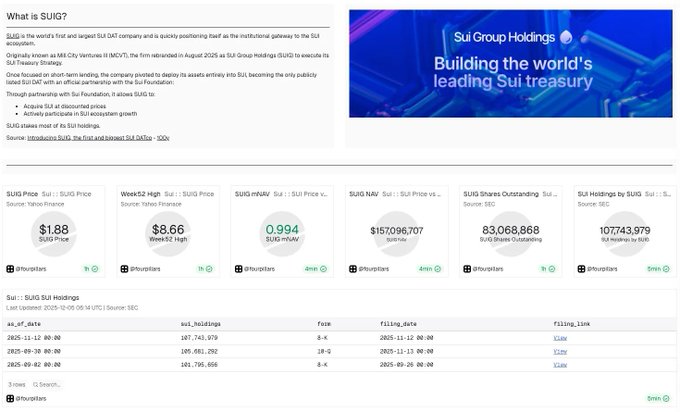
Task: Open the SUI Holdings by SUIG card title
Action: (x=609, y=194)
